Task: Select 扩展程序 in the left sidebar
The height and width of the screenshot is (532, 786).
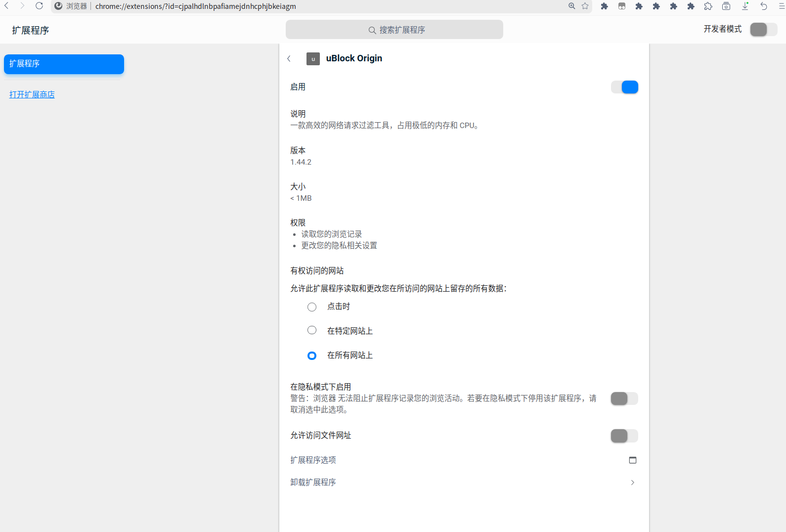Action: coord(64,64)
